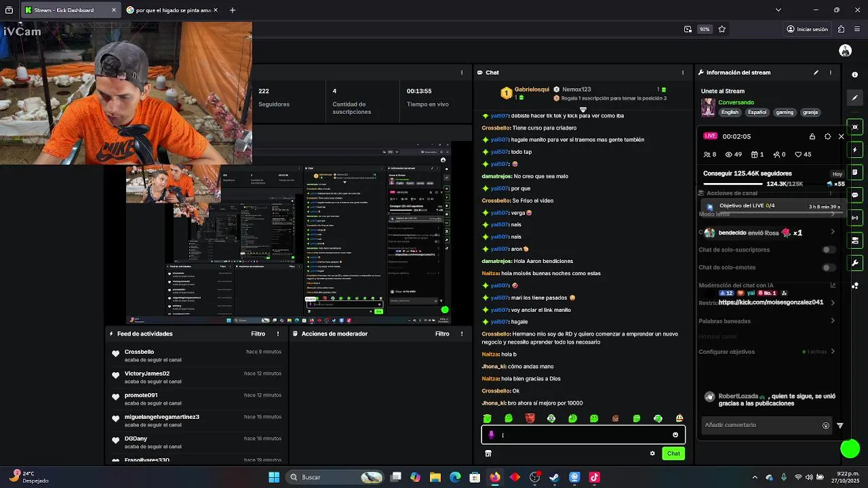
Task: Click the chat message input field
Action: point(583,435)
